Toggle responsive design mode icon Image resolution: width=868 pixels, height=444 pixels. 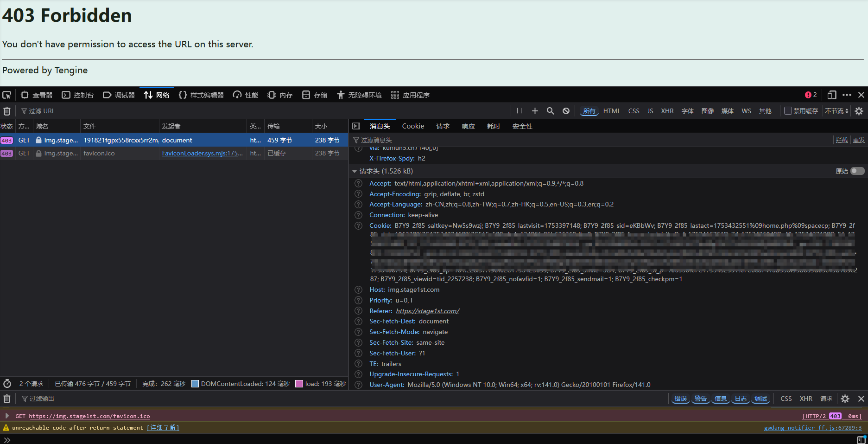click(832, 95)
